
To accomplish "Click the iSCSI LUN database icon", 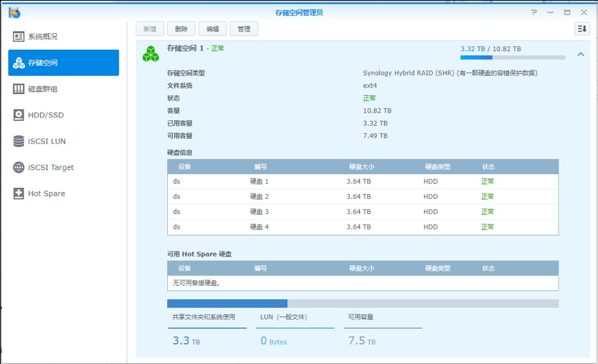I will (x=19, y=142).
